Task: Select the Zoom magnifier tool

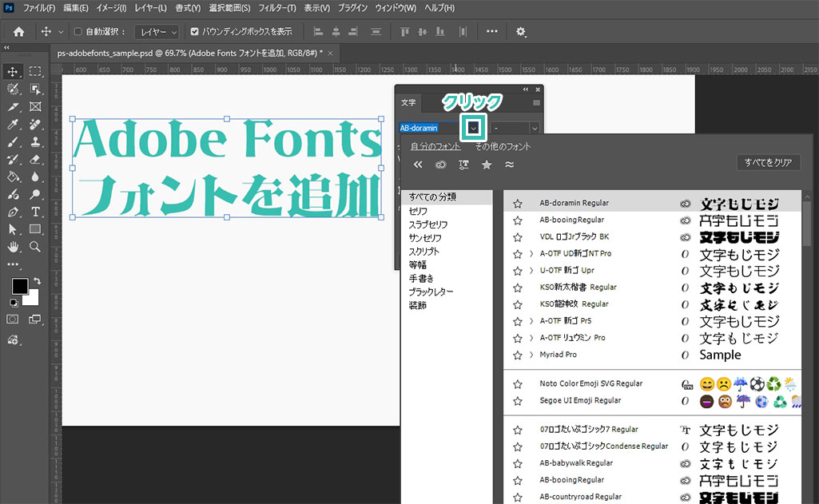Action: click(x=35, y=247)
